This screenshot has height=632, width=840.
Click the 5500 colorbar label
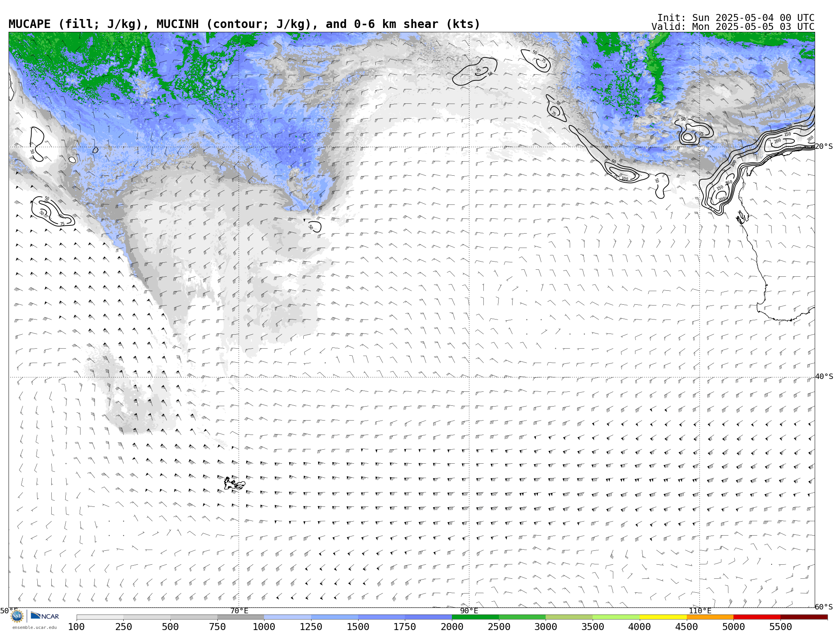pyautogui.click(x=780, y=627)
